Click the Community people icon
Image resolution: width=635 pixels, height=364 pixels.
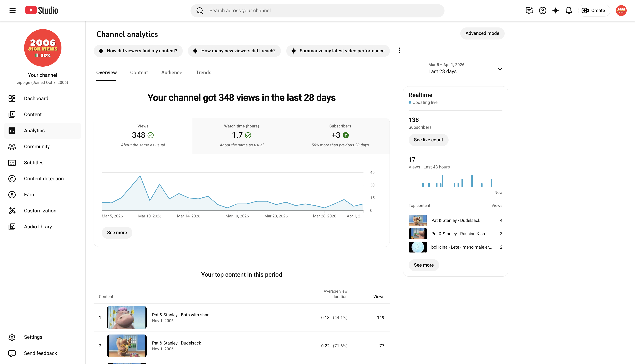pyautogui.click(x=12, y=147)
